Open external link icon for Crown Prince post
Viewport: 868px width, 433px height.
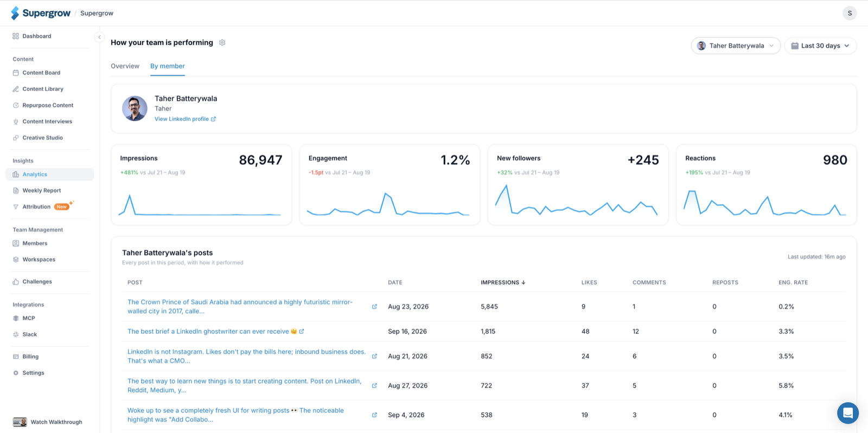pyautogui.click(x=374, y=307)
